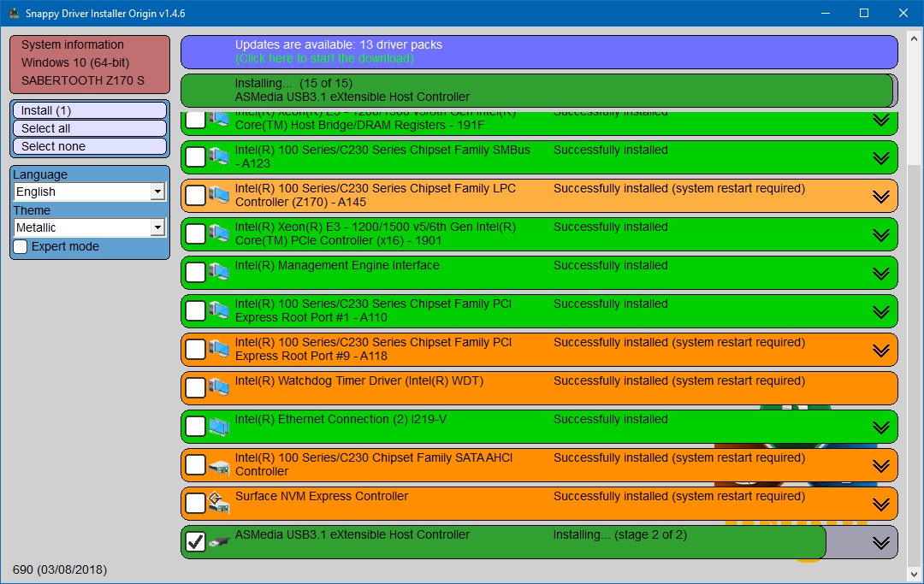Click the Surface NVM Express Controller icon
The height and width of the screenshot is (584, 924).
(x=219, y=502)
